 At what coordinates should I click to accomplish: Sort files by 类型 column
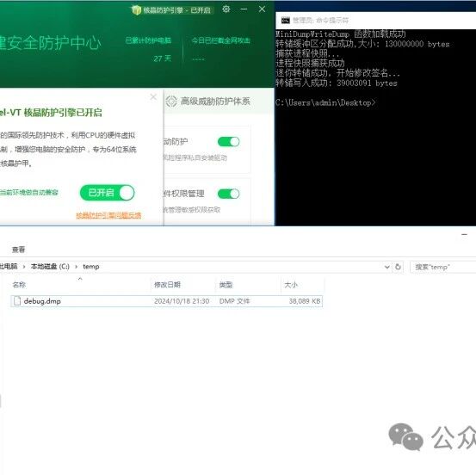tap(226, 285)
